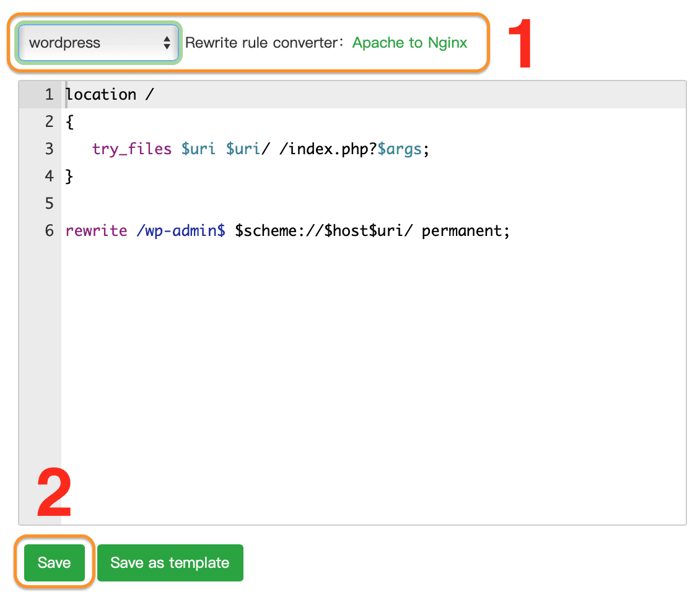The height and width of the screenshot is (592, 700).
Task: Place cursor on 'location /' code line
Action: (110, 95)
